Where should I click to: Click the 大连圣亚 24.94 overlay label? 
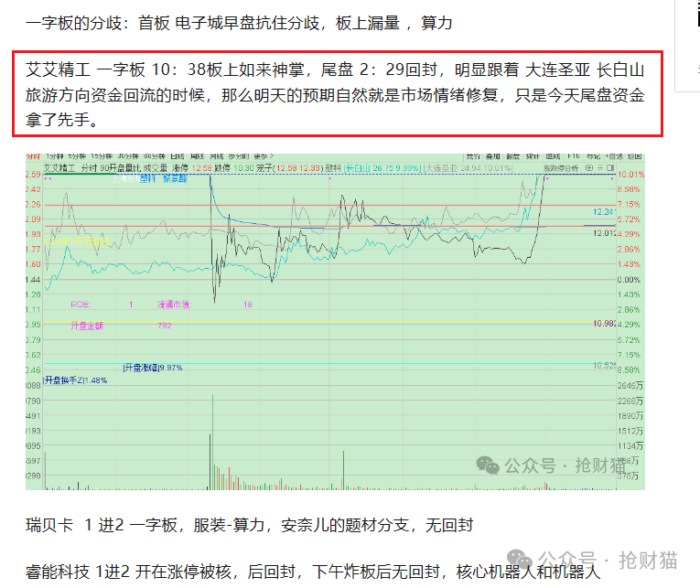pyautogui.click(x=468, y=168)
